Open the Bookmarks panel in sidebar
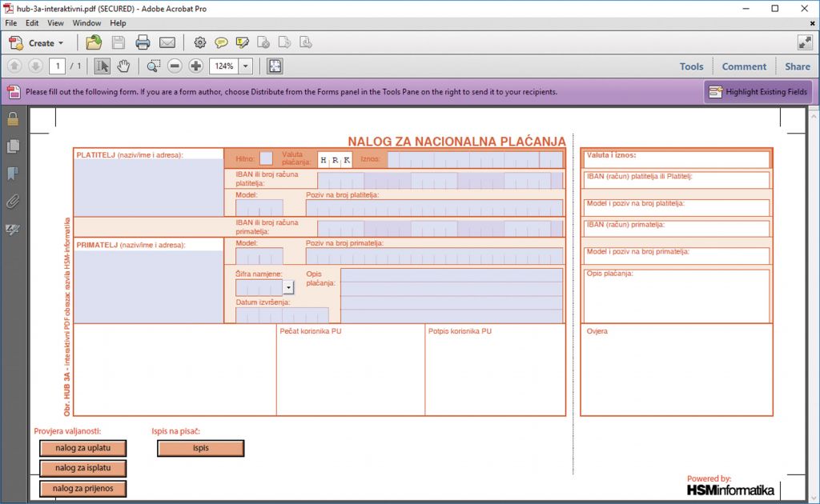The image size is (820, 504). [13, 174]
